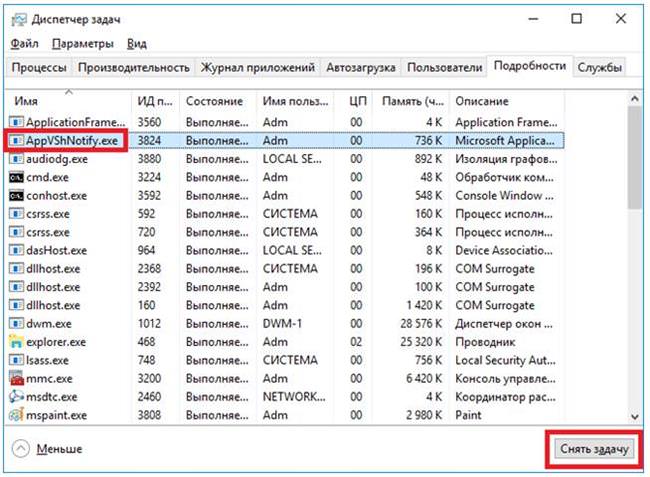650x477 pixels.
Task: Click the vertical scrollbar thumb
Action: click(x=634, y=157)
